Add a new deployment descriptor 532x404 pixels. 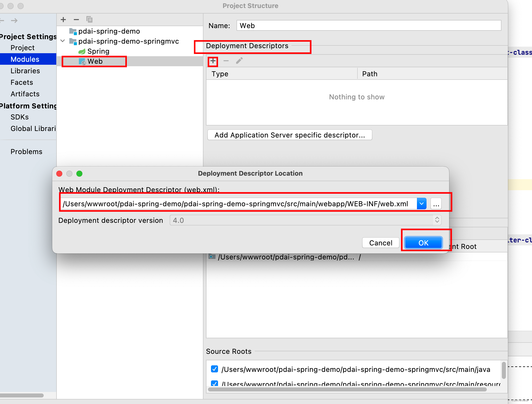coord(213,61)
